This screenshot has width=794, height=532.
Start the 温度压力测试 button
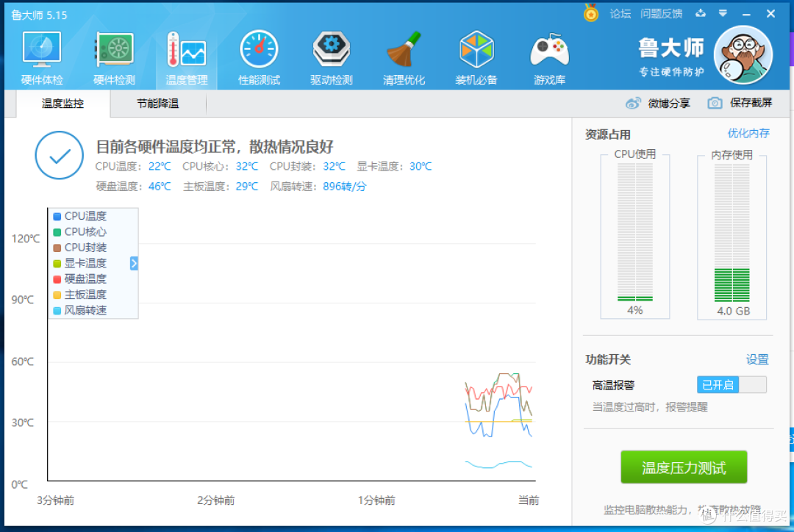684,467
